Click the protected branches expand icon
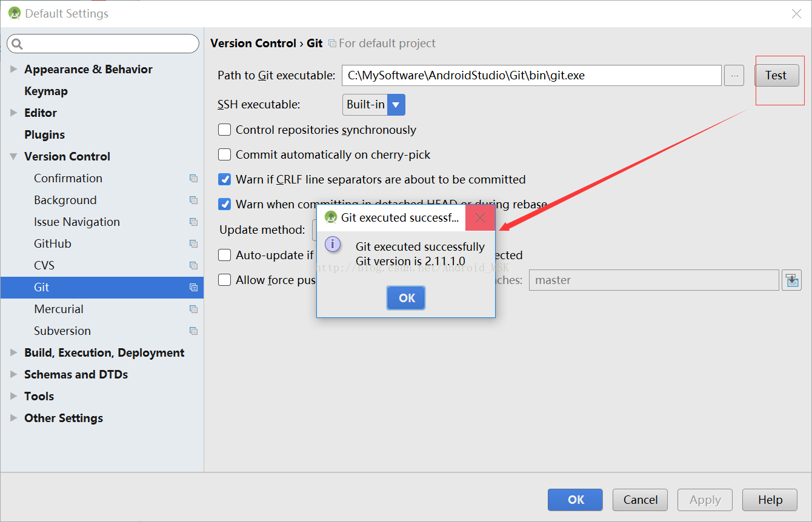The width and height of the screenshot is (812, 522). [791, 280]
